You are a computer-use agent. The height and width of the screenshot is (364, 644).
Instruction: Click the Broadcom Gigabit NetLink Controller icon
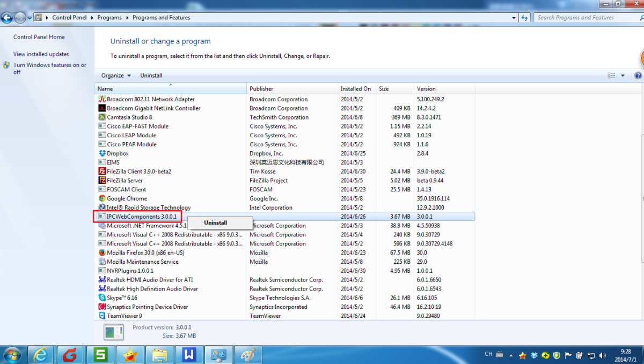(x=103, y=108)
